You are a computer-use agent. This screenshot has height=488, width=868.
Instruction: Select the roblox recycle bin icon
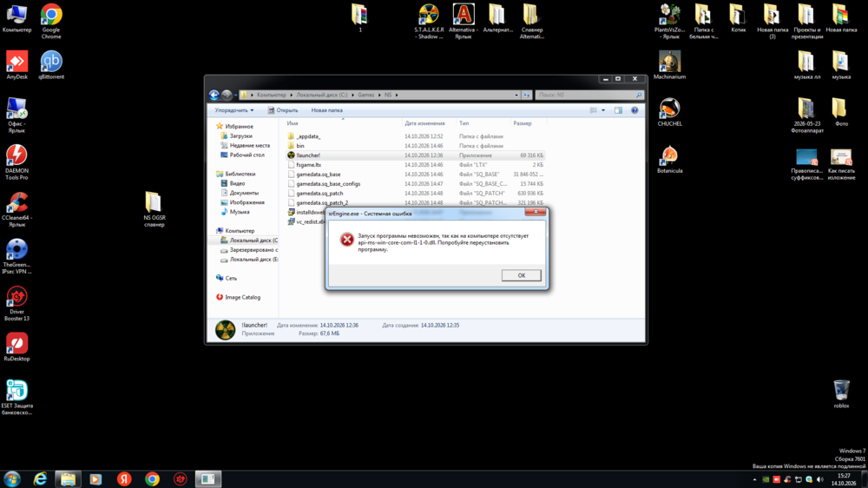click(841, 394)
